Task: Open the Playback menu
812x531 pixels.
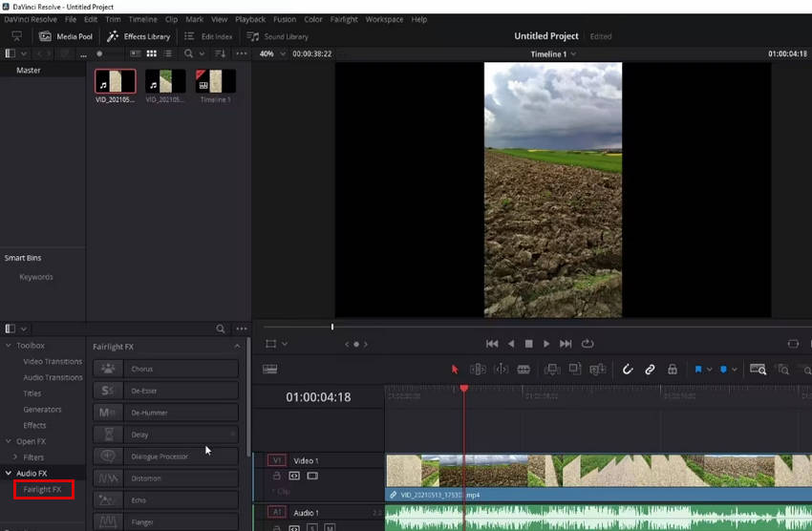Action: pyautogui.click(x=250, y=19)
